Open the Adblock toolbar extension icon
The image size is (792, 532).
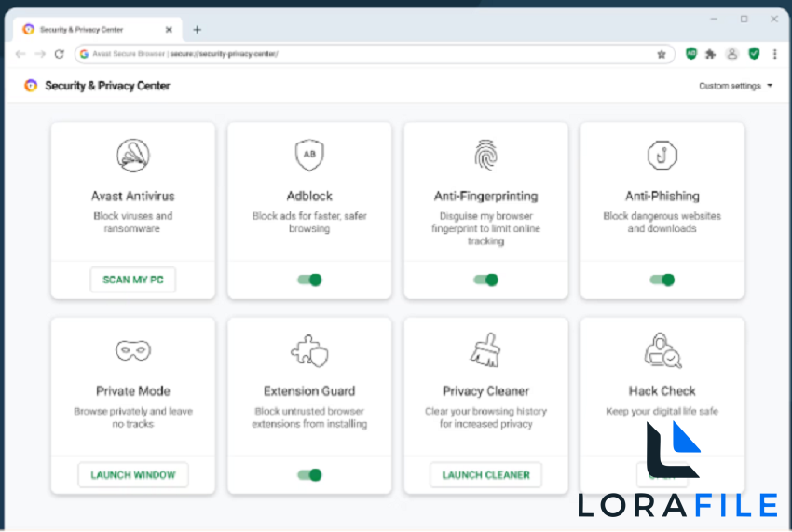[x=691, y=53]
